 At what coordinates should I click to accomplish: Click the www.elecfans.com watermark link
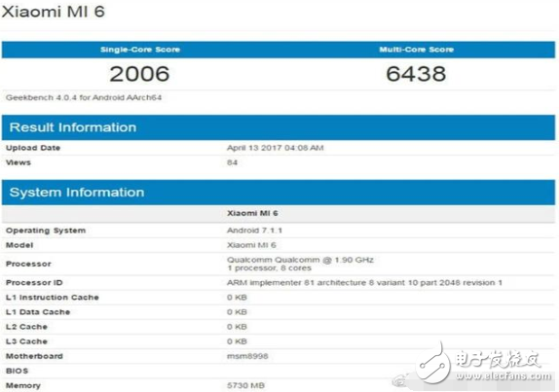[503, 376]
